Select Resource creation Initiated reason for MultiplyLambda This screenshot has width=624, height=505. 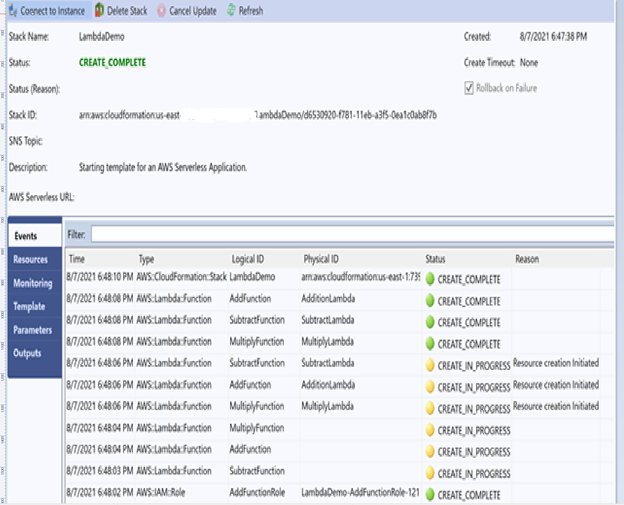(x=556, y=406)
